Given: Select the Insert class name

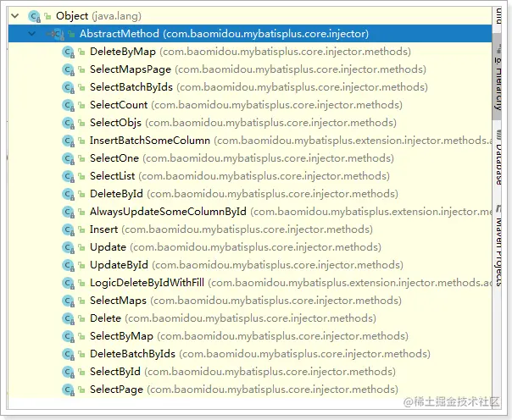Looking at the screenshot, I should [103, 229].
